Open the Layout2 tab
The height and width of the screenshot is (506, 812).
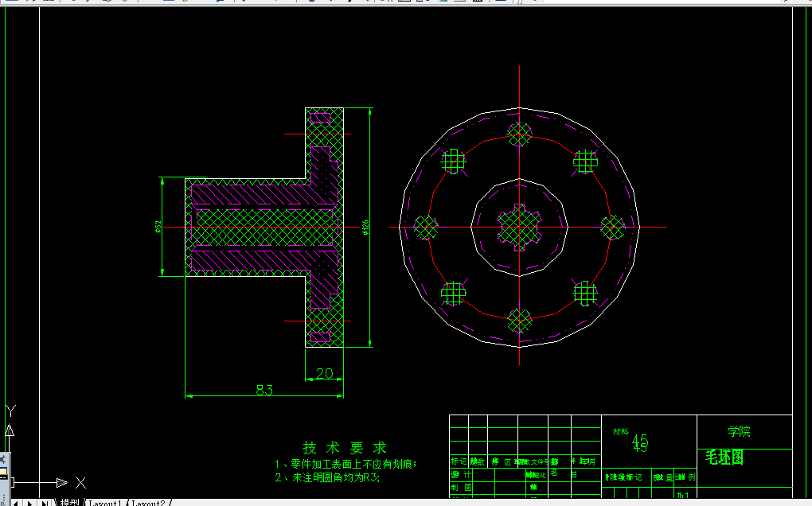[x=148, y=503]
